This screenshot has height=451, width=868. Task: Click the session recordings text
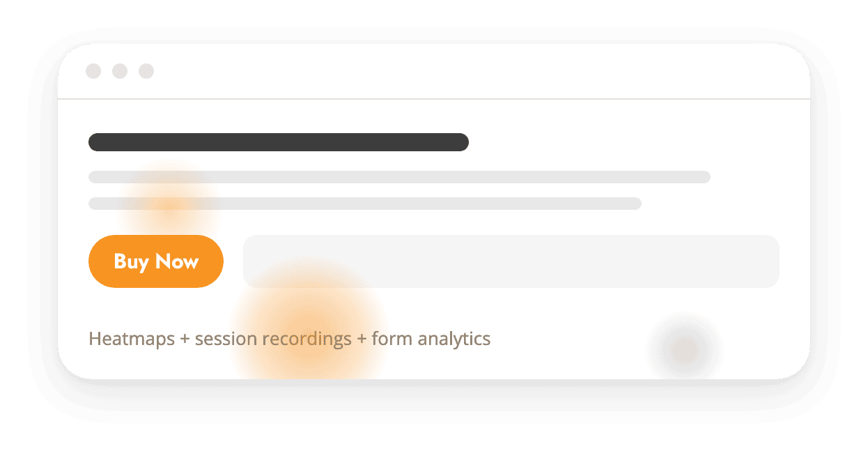273,339
